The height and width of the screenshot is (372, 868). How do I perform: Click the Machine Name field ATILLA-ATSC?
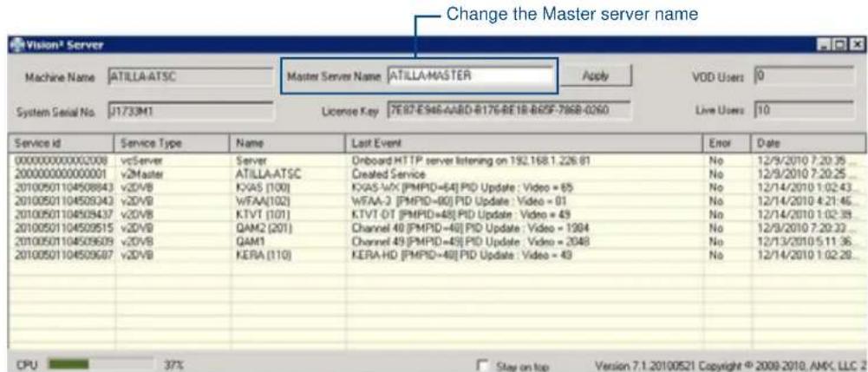coord(190,77)
